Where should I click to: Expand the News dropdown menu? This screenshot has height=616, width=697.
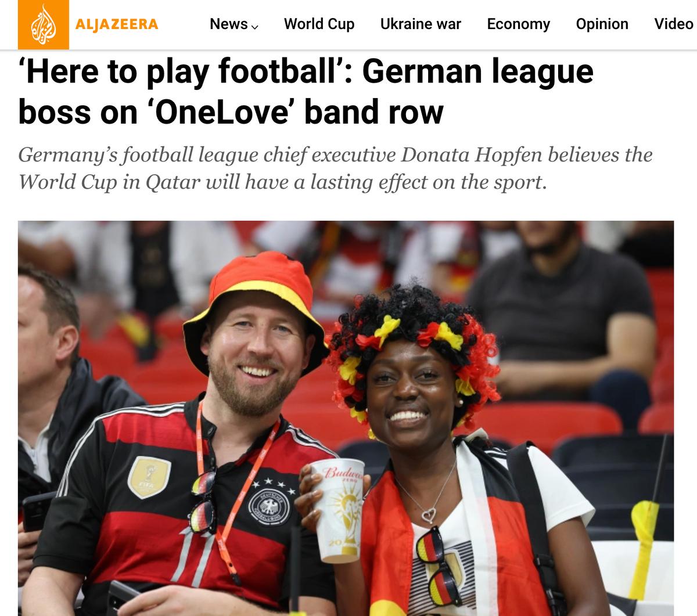pyautogui.click(x=234, y=24)
